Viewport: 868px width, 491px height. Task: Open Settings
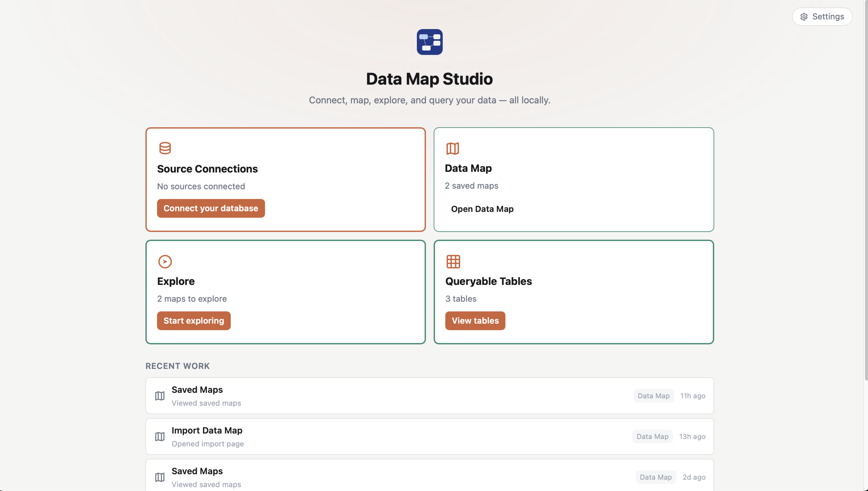(x=822, y=17)
